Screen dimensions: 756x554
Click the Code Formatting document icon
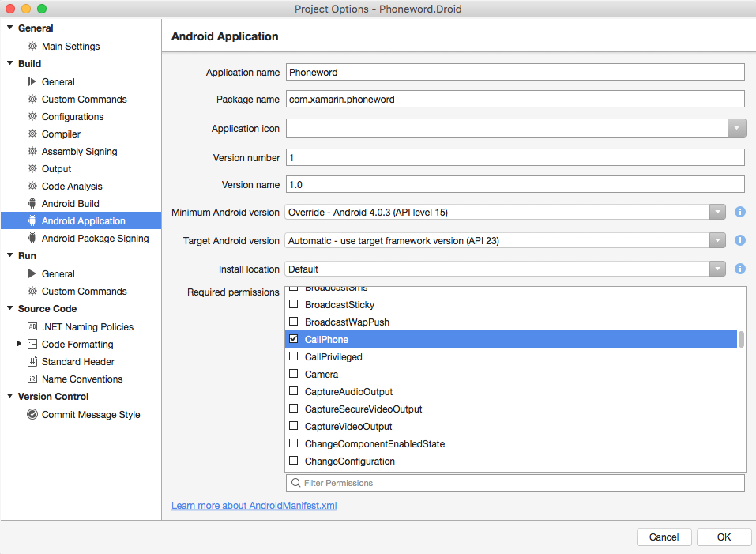[32, 345]
